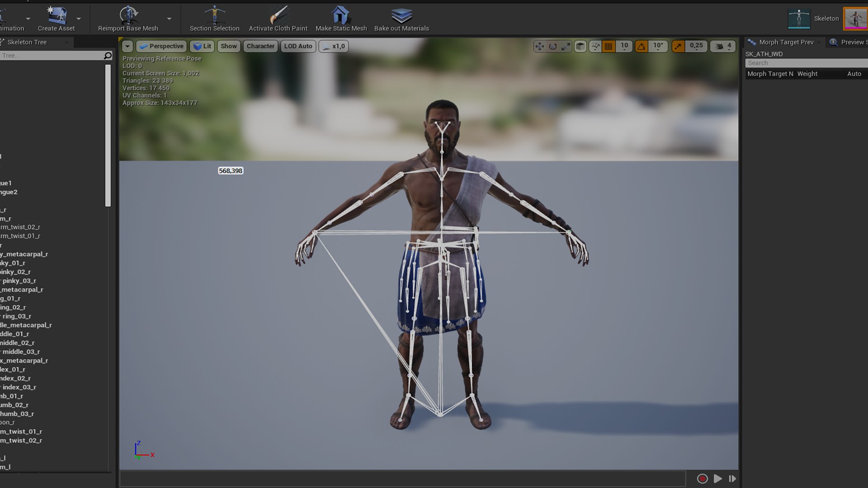Select the scale gizmo mode icon
This screenshot has width=868, height=488.
tap(566, 46)
